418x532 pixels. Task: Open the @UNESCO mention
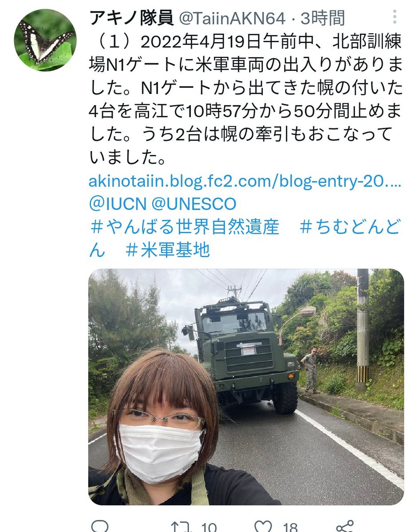(194, 204)
